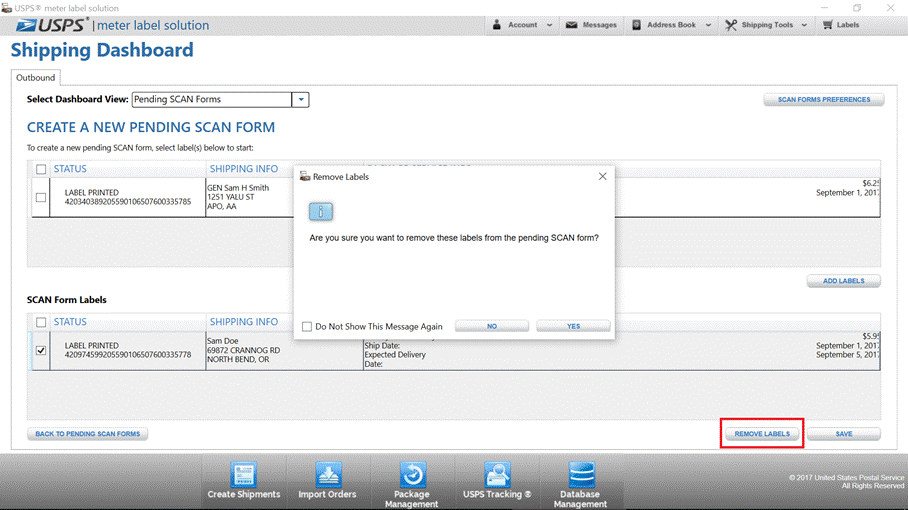This screenshot has height=510, width=908.
Task: Click the 69872 CRANNOG RD address text
Action: (x=243, y=350)
